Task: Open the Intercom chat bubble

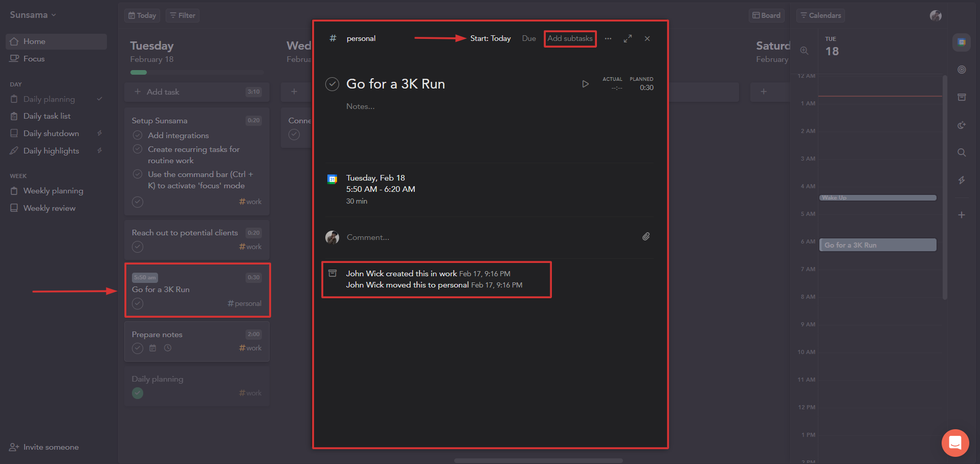Action: [x=955, y=443]
